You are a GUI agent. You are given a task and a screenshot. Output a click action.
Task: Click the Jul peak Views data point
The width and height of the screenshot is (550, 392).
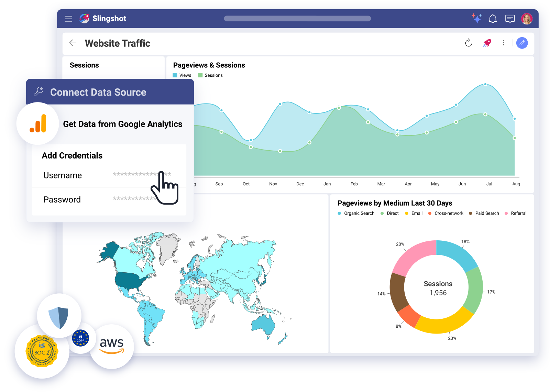pos(485,84)
